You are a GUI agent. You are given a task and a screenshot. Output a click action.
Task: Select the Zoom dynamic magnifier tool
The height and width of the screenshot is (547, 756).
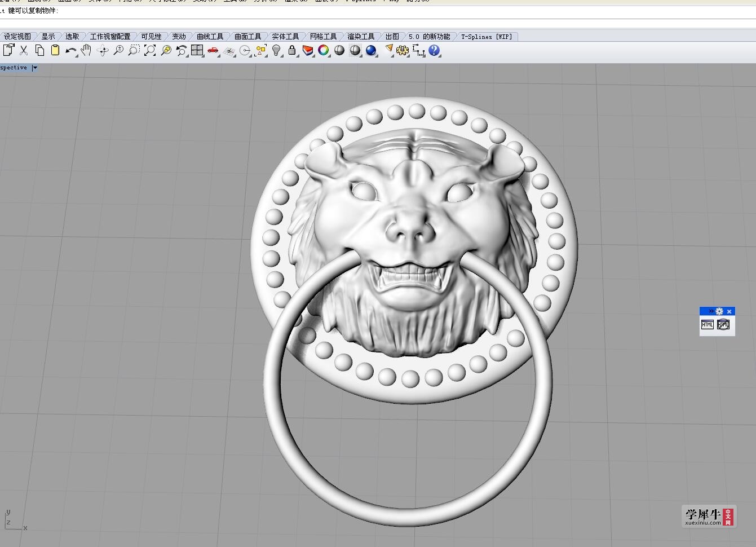(118, 50)
